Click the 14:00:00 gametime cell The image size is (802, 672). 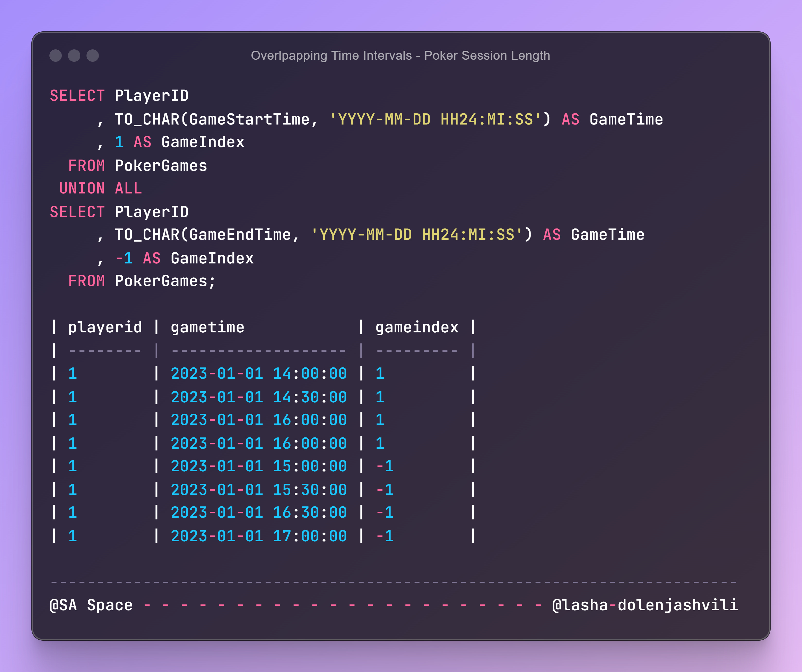[x=259, y=373]
